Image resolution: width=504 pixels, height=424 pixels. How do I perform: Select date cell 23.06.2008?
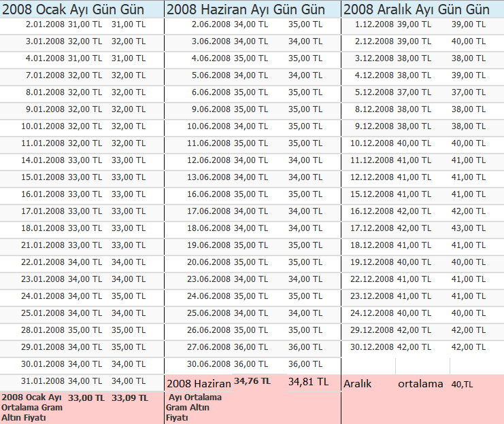point(209,279)
